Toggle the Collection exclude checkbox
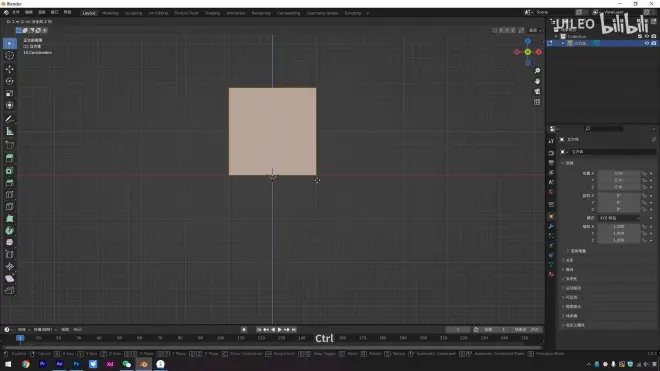The image size is (660, 371). 640,37
